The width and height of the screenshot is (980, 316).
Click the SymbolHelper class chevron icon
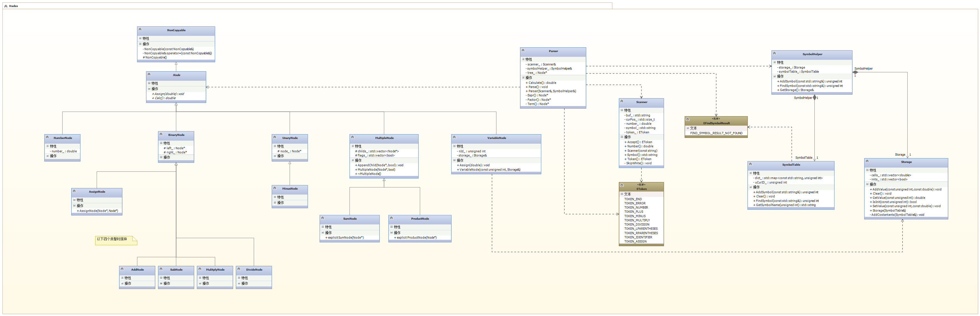point(775,53)
